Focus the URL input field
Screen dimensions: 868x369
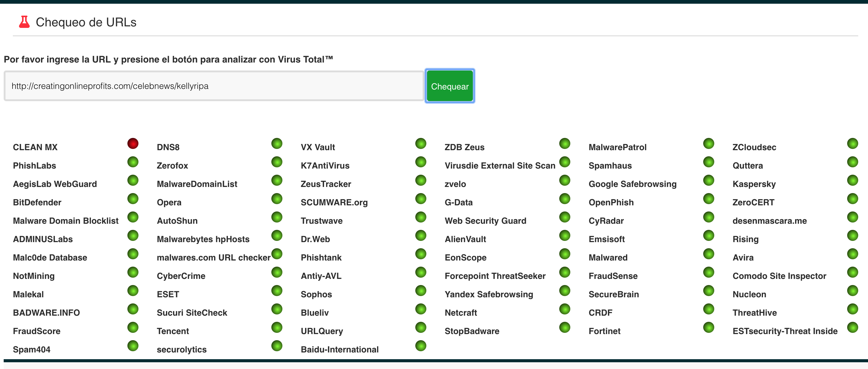tap(214, 86)
